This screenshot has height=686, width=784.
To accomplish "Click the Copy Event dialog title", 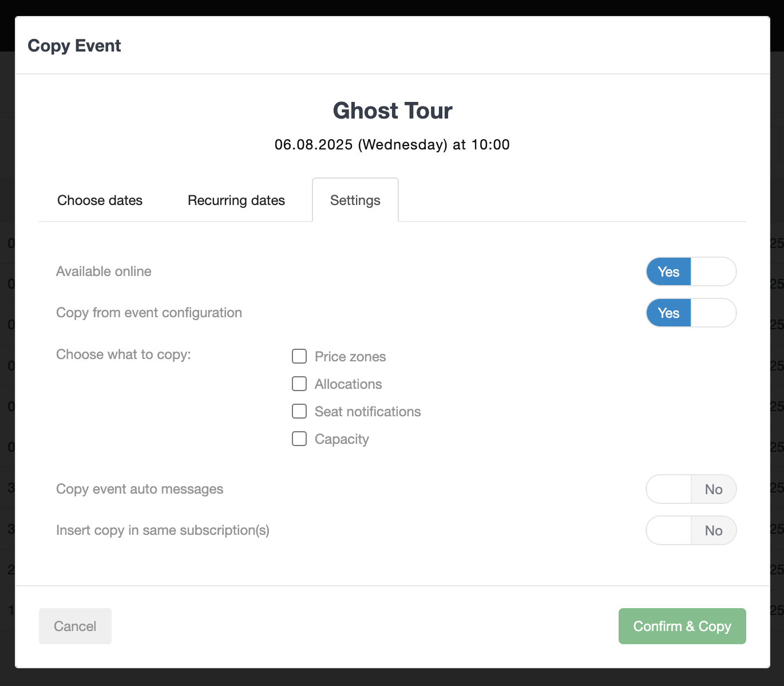I will point(74,46).
